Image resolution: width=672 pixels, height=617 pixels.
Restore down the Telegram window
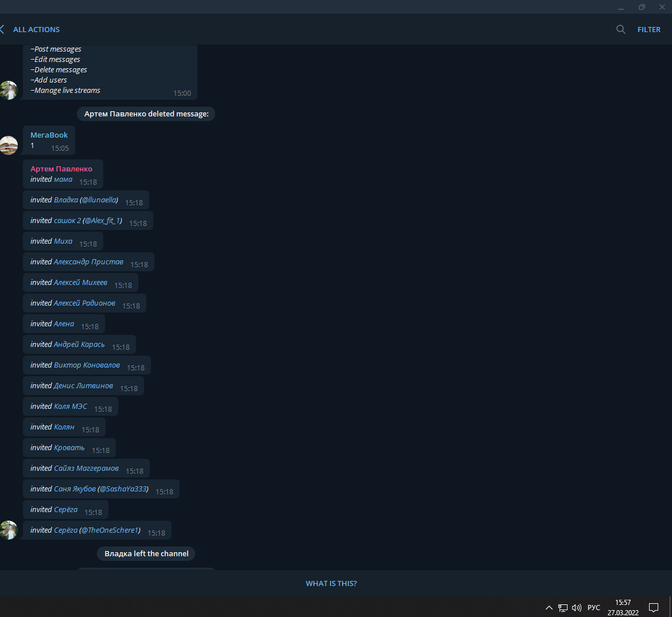tap(642, 7)
